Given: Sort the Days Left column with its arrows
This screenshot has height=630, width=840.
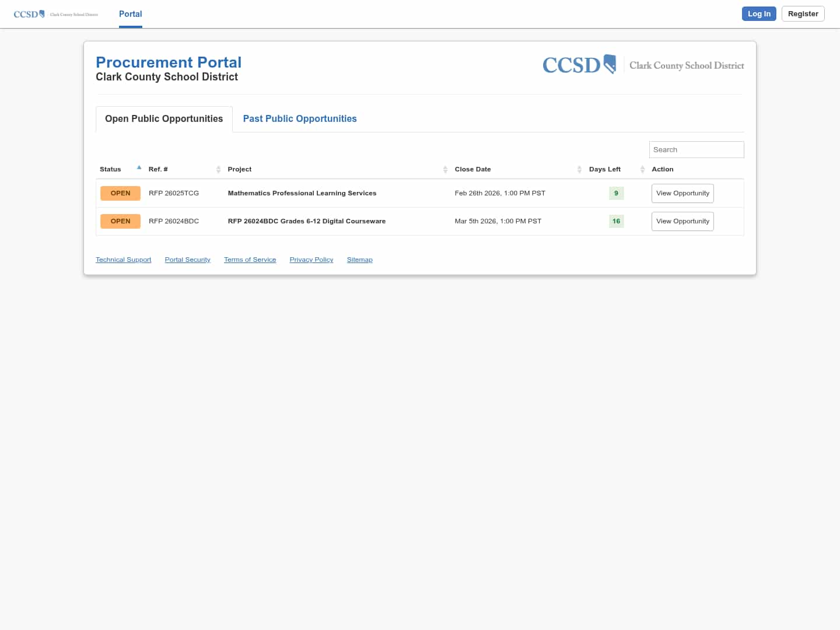Looking at the screenshot, I should 642,169.
